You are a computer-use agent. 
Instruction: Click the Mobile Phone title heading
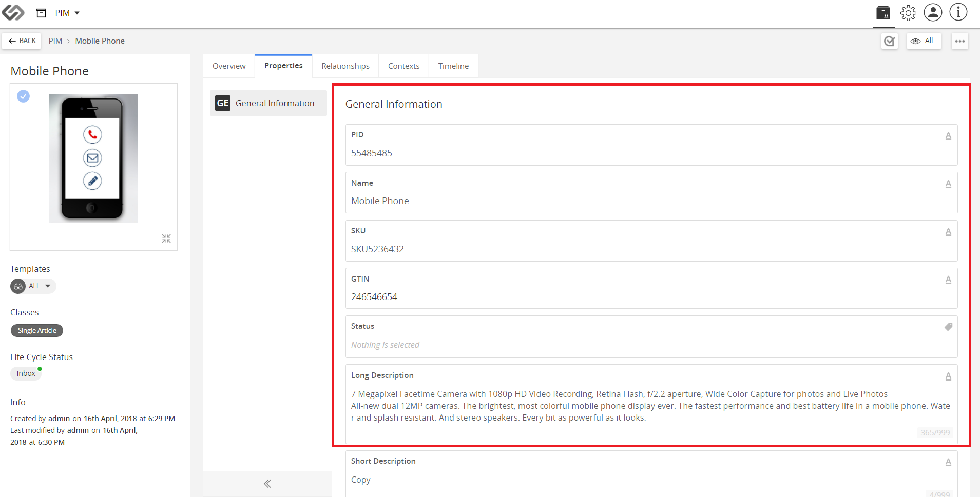[50, 71]
